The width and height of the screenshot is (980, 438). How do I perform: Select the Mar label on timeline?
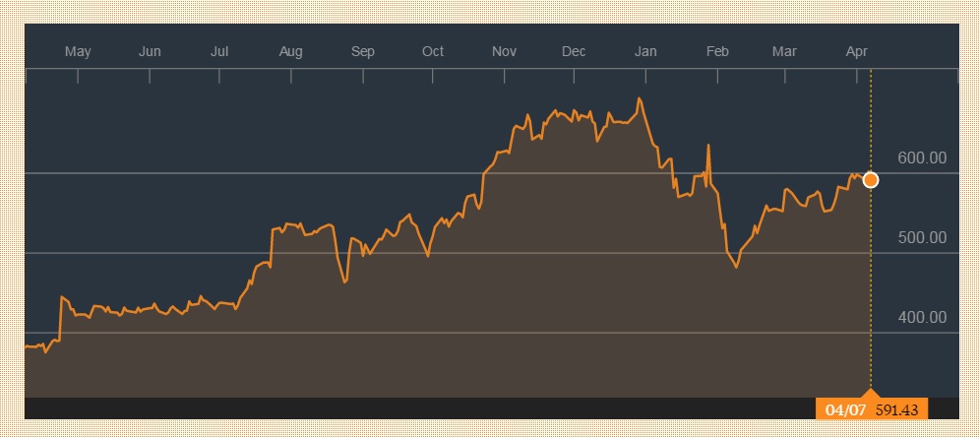pos(784,51)
